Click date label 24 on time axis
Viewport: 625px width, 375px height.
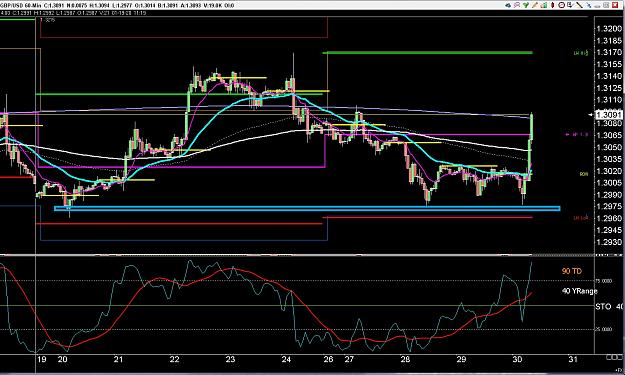pyautogui.click(x=286, y=359)
